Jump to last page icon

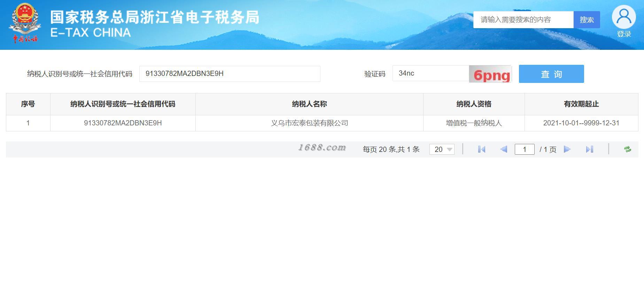[589, 149]
